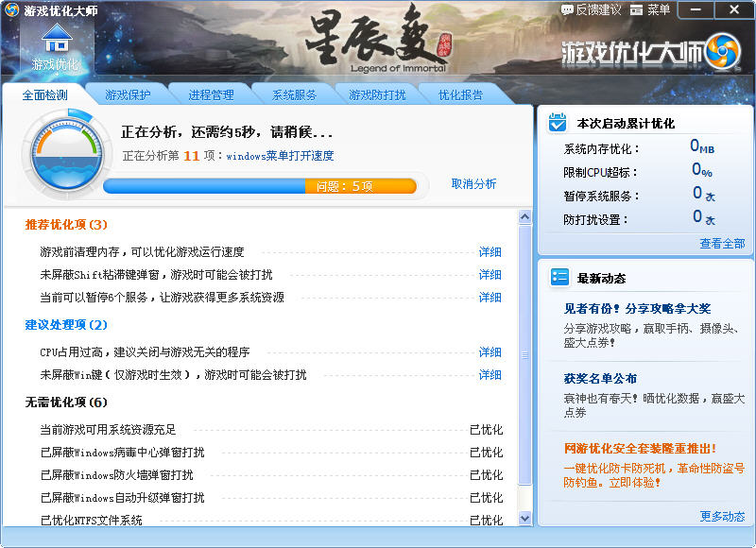Screen dimensions: 756x548
Task: Open 详细 for CPU占用过高 item
Action: coord(490,352)
